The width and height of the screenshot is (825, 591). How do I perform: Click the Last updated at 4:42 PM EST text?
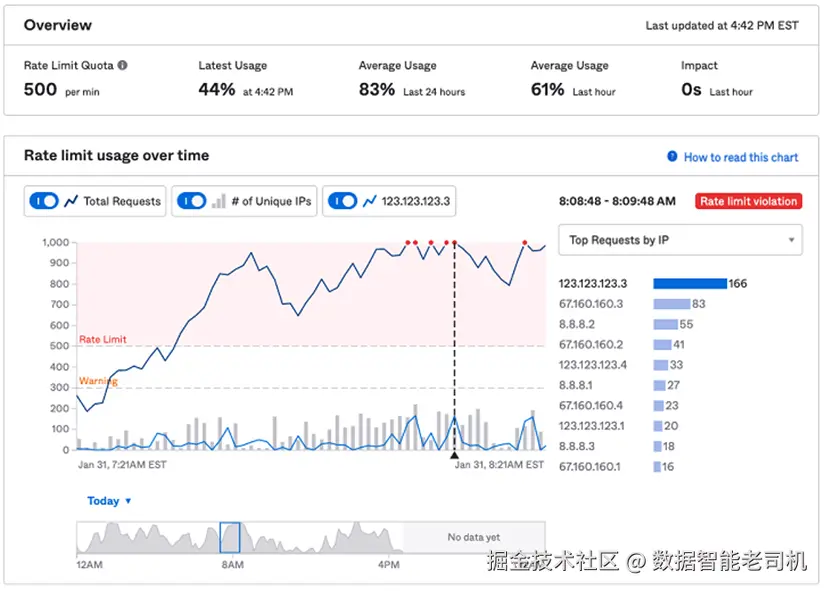tap(722, 26)
